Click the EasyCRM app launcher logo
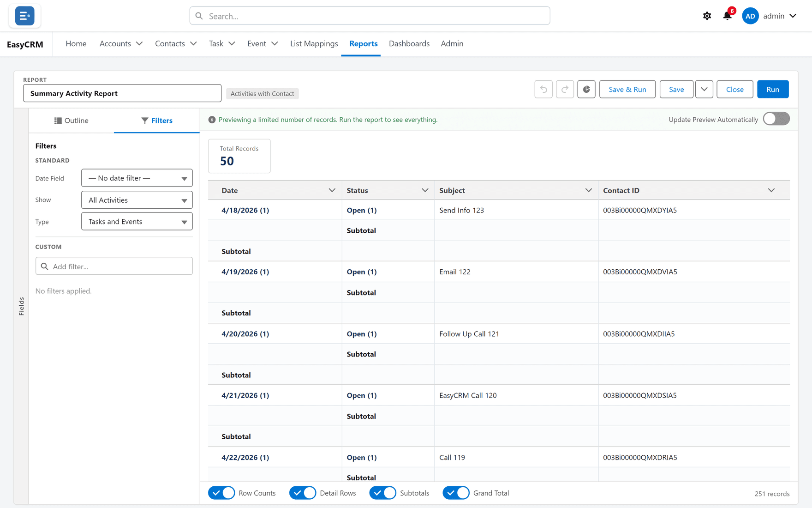The width and height of the screenshot is (812, 508). point(24,16)
